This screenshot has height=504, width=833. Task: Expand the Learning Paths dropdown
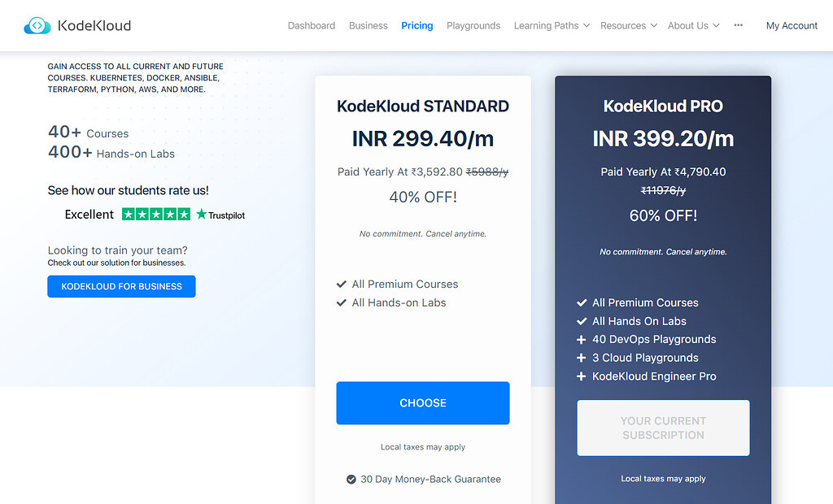(552, 26)
